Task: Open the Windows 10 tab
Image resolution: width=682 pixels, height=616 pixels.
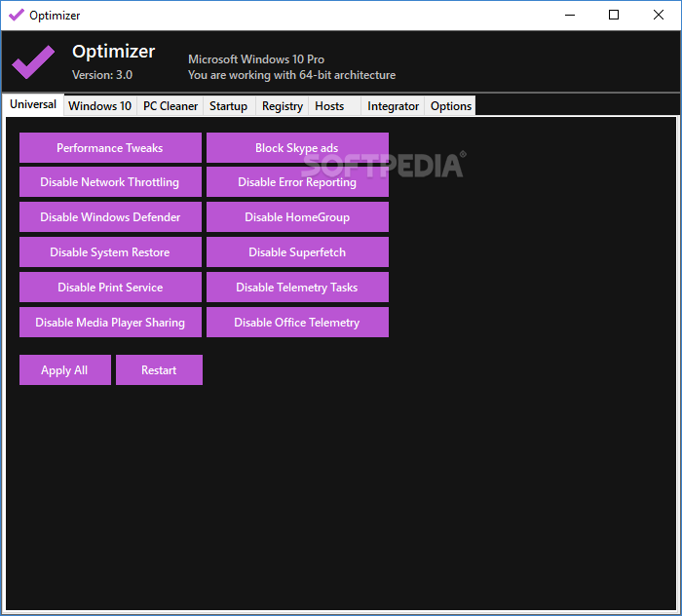Action: (99, 106)
